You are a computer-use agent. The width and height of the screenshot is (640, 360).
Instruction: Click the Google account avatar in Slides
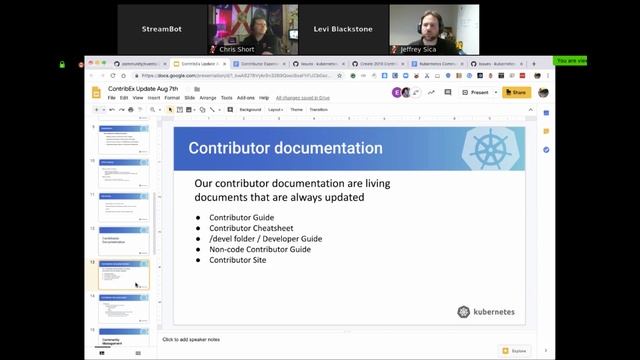tap(543, 93)
